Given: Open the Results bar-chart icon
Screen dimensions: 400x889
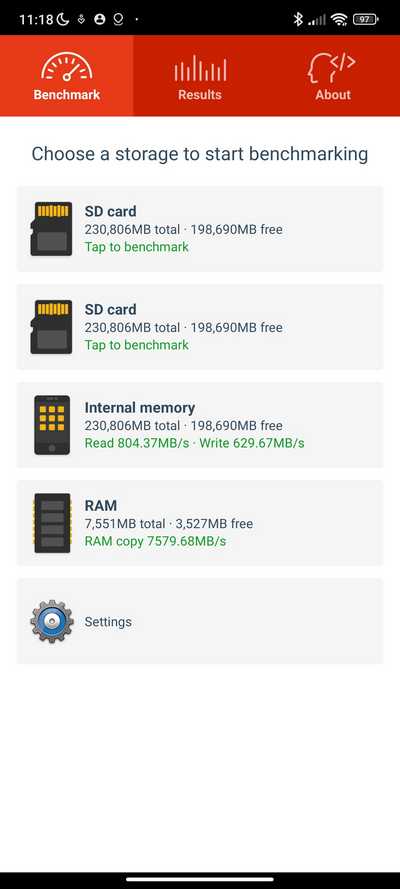Looking at the screenshot, I should click(200, 68).
